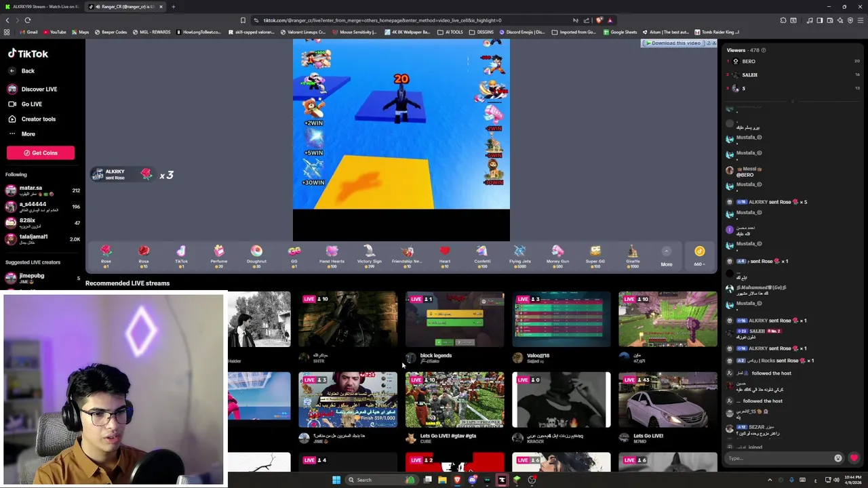Show hidden system tray icons
The image size is (868, 488).
click(770, 480)
